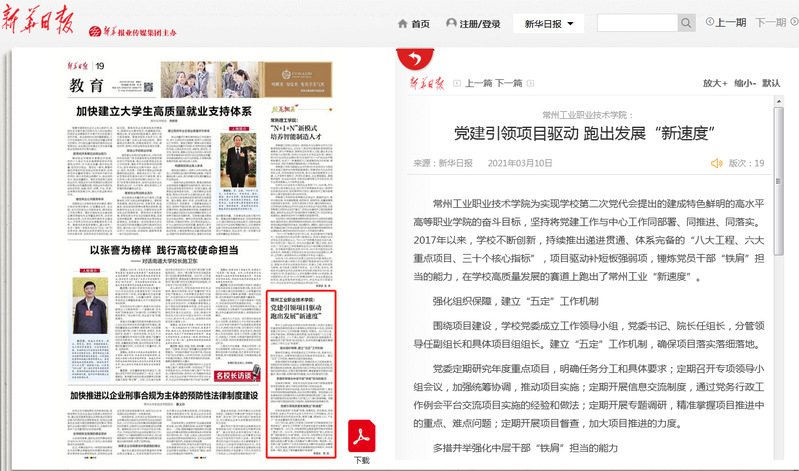Viewport: 799px width, 471px height.
Task: Open next article 下一篇
Action: coord(510,84)
